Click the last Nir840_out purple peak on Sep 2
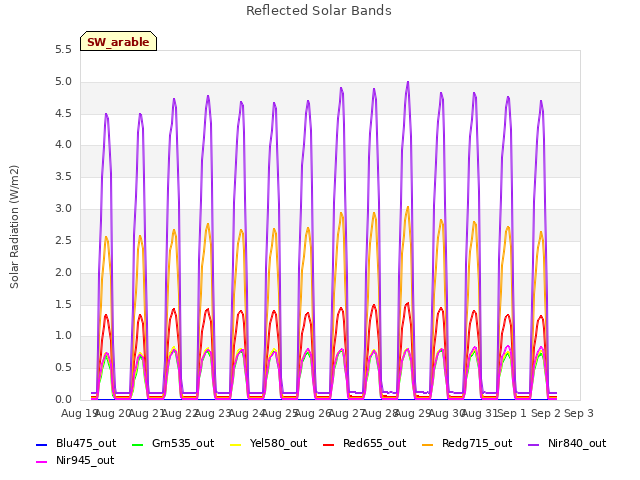The image size is (640, 480). tap(541, 101)
